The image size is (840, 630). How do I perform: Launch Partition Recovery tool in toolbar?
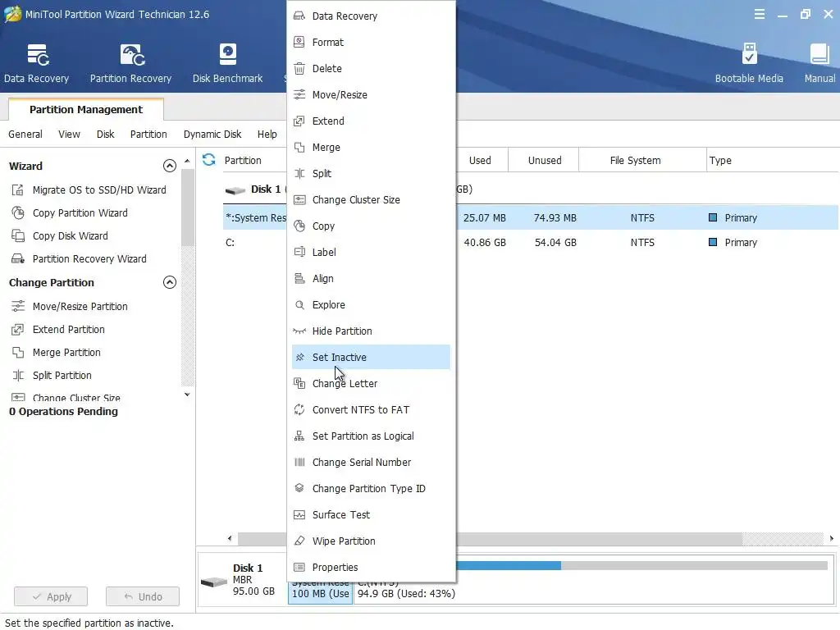[x=130, y=63]
